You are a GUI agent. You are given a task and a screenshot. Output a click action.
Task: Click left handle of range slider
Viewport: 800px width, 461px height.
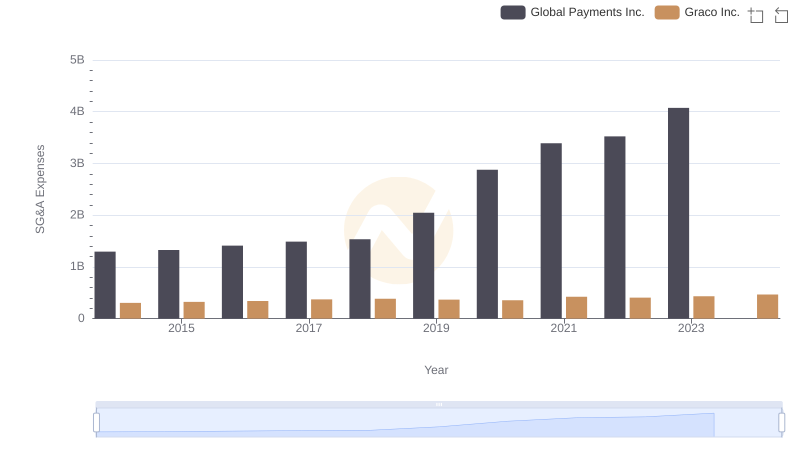pyautogui.click(x=97, y=423)
